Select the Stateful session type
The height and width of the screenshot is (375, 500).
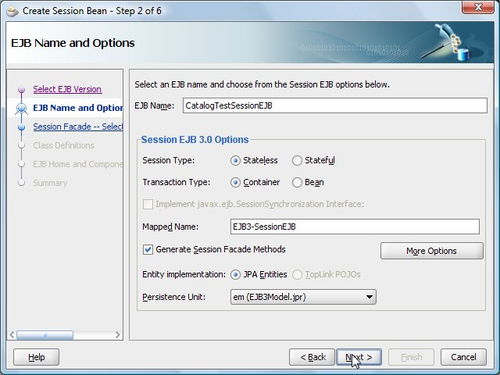point(297,161)
